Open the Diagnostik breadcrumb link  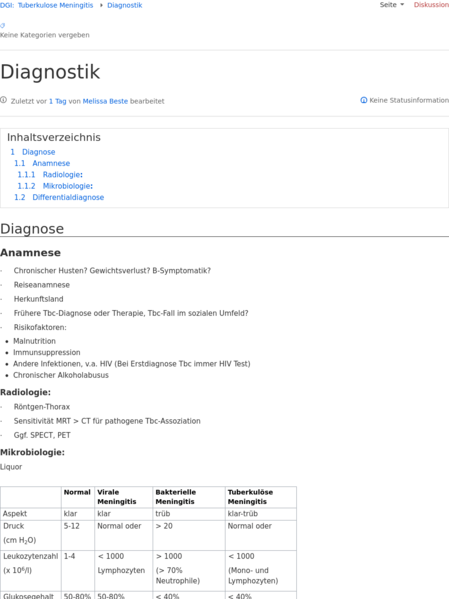tap(125, 5)
